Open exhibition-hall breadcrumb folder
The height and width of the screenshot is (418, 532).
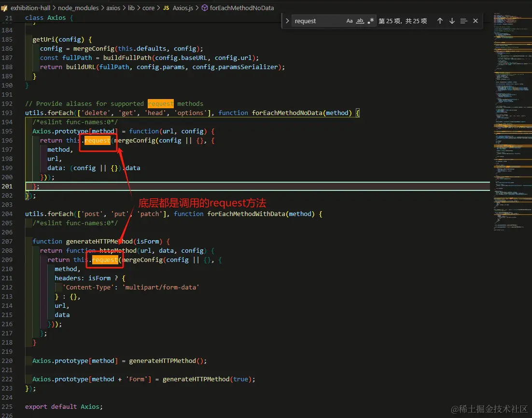click(x=30, y=8)
